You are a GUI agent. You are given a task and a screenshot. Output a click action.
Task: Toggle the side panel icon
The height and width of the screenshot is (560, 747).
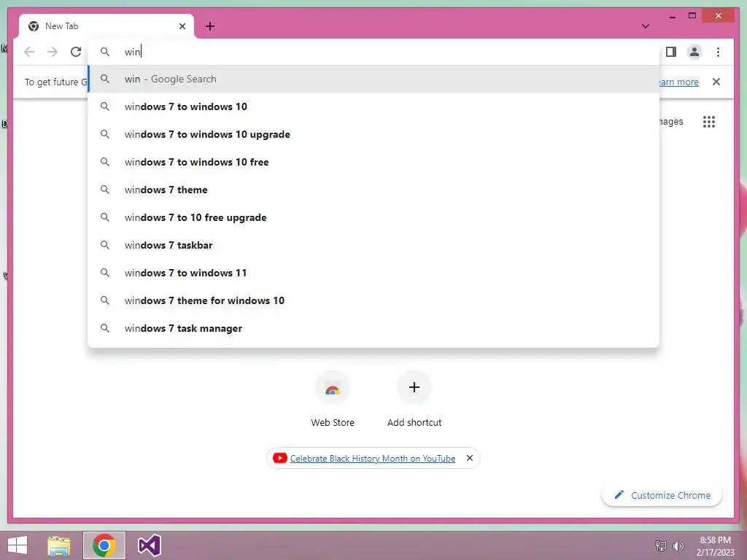(x=671, y=52)
